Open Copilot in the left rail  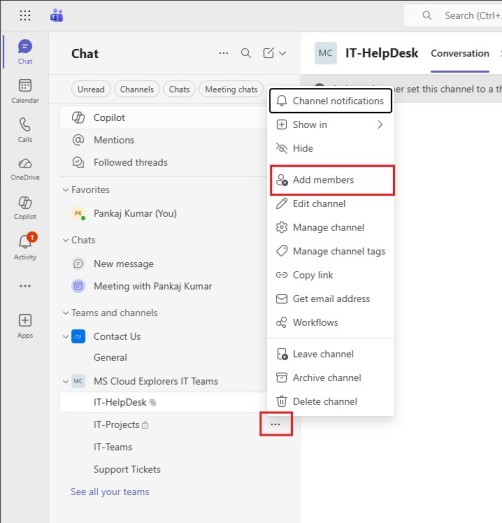(x=25, y=208)
